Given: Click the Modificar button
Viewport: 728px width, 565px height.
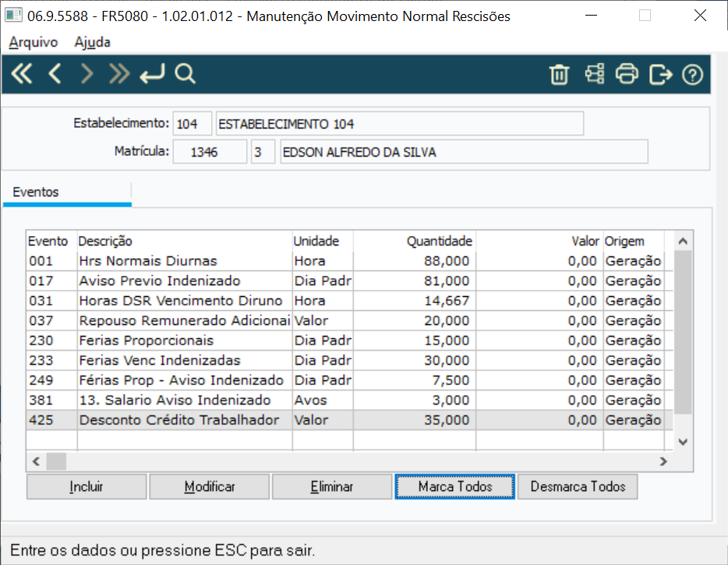Looking at the screenshot, I should pos(210,486).
